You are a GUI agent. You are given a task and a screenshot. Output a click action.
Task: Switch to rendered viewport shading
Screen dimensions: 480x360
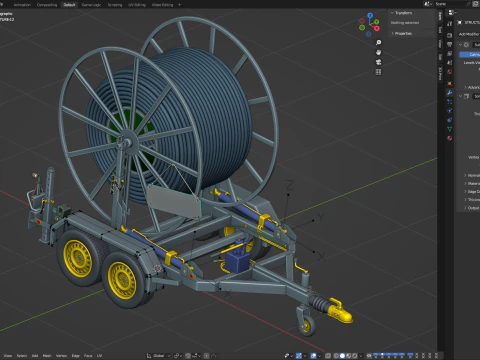click(x=355, y=356)
